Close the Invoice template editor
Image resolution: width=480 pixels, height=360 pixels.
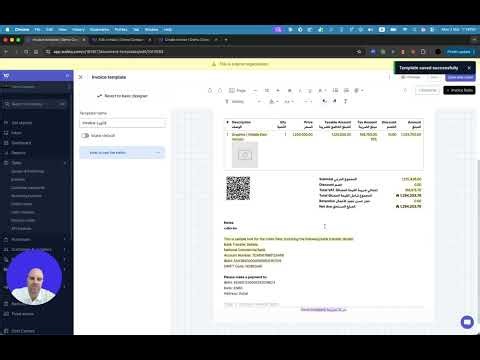[x=80, y=77]
